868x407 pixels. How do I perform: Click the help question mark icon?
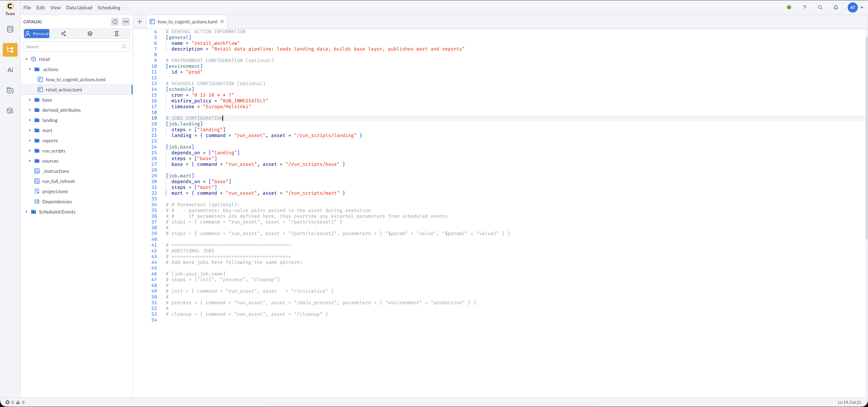pyautogui.click(x=805, y=7)
